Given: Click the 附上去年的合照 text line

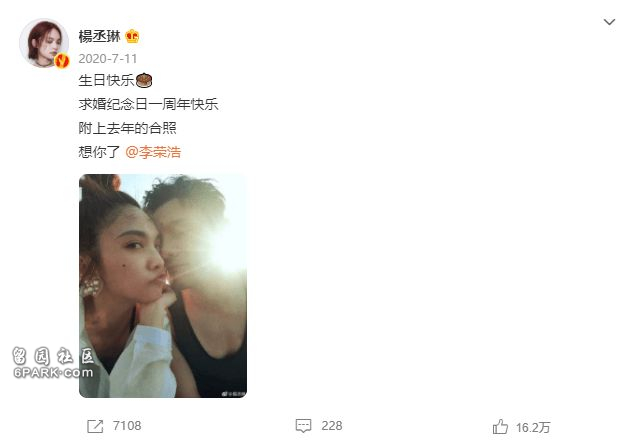Looking at the screenshot, I should click(127, 128).
